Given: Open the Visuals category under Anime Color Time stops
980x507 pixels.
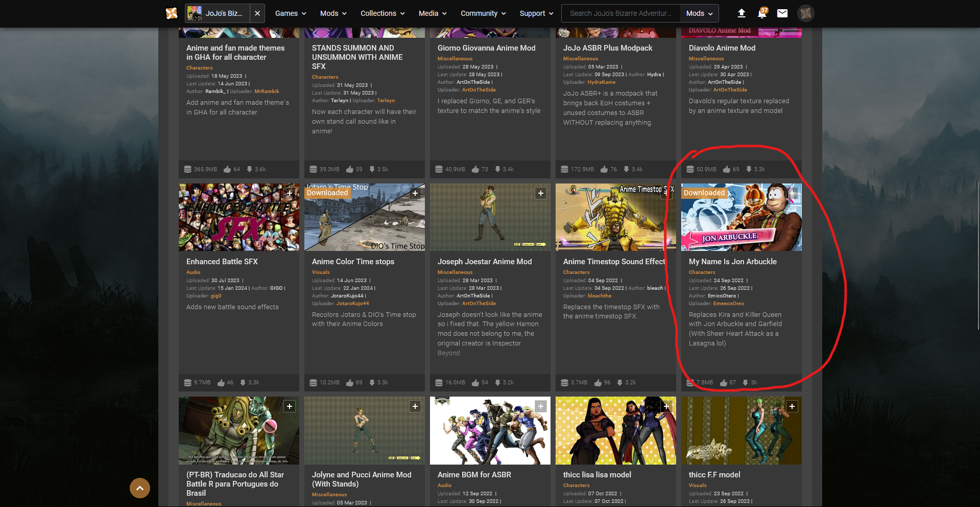Looking at the screenshot, I should pyautogui.click(x=321, y=272).
